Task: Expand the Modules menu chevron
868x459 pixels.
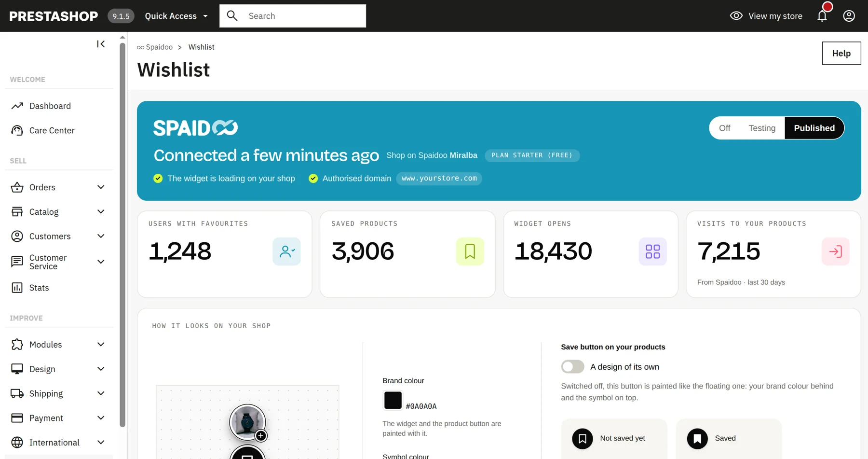Action: coord(101,345)
